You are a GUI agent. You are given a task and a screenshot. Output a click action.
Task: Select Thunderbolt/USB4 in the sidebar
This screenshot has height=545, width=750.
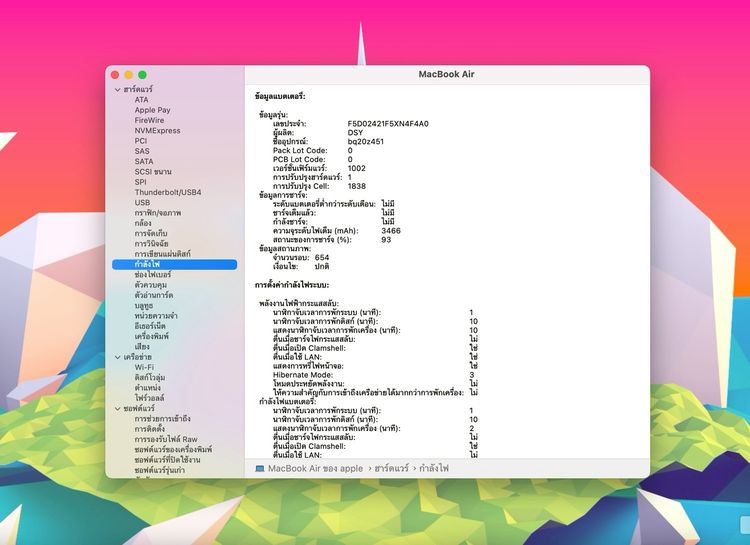point(168,192)
